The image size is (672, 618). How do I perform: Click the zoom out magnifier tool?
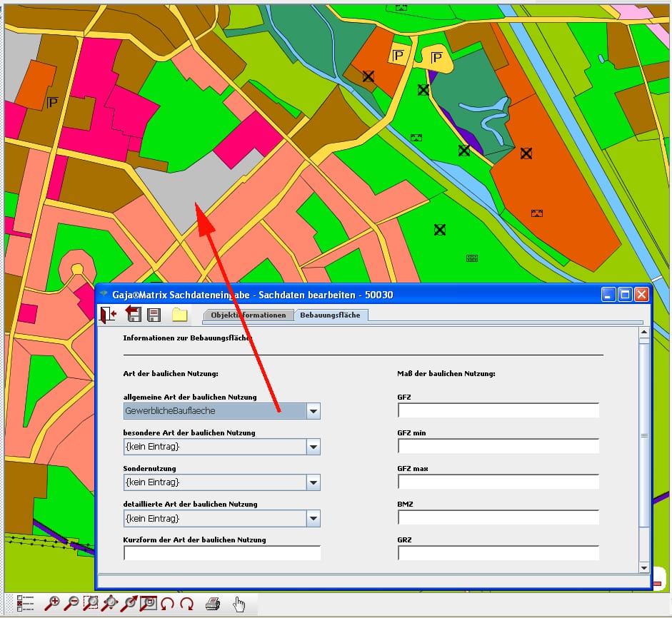[x=71, y=604]
